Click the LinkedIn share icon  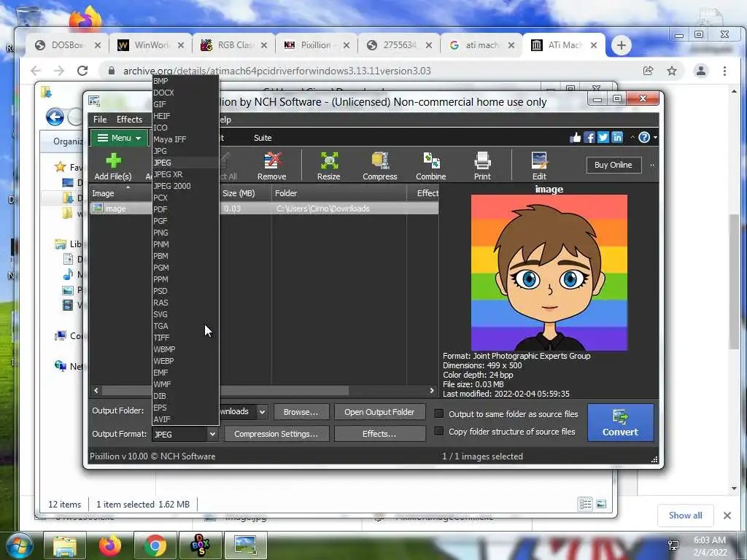pos(617,138)
